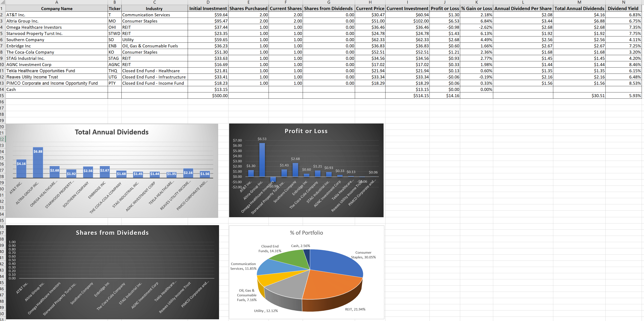The height and width of the screenshot is (321, 644).
Task: Click the -2.62% gain or loss cell
Action: [476, 27]
